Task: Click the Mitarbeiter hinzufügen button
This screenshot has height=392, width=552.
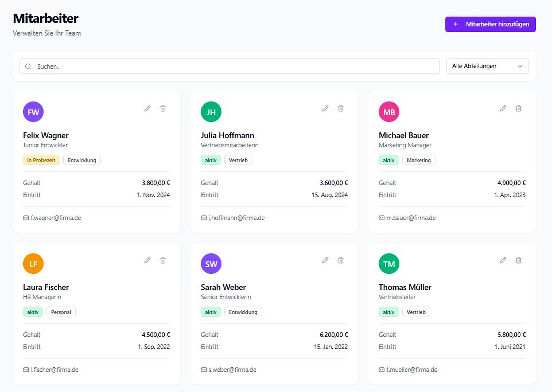Action: (490, 24)
